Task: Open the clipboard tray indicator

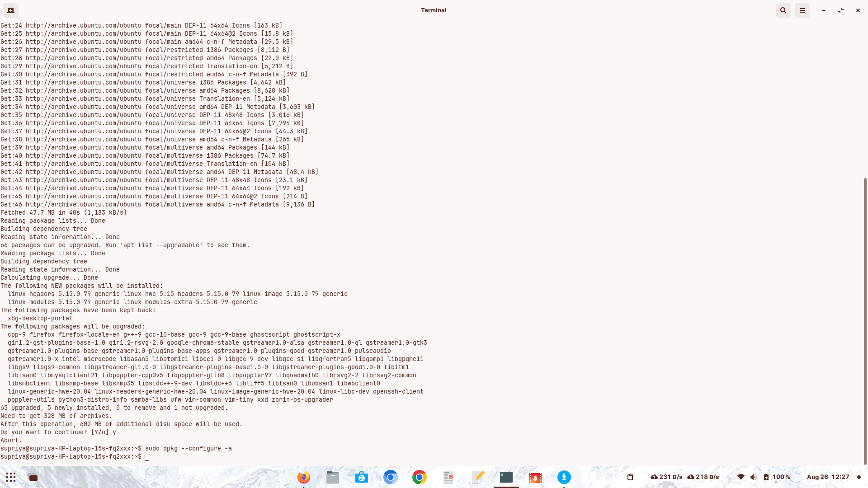Action: point(630,477)
